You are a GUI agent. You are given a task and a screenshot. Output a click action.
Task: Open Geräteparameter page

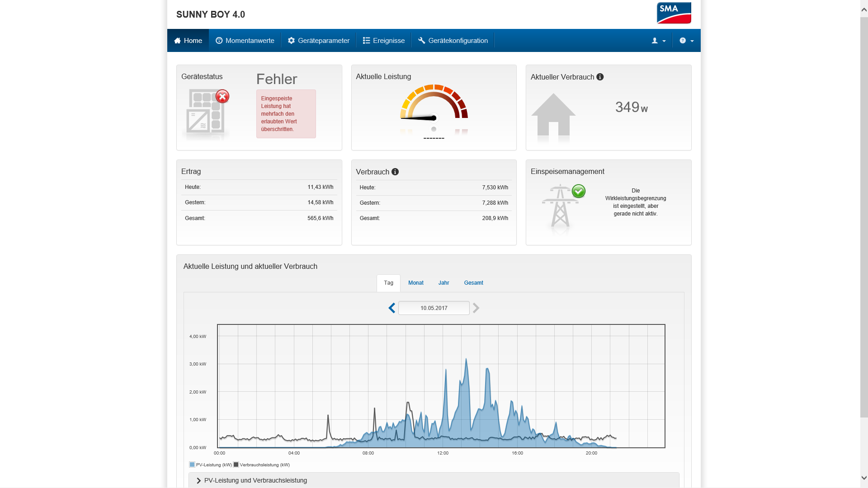pos(319,41)
